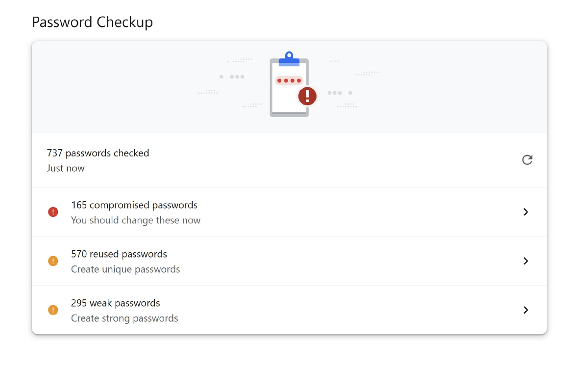The image size is (588, 368).
Task: Expand compromised passwords using its chevron arrow
Action: point(525,212)
